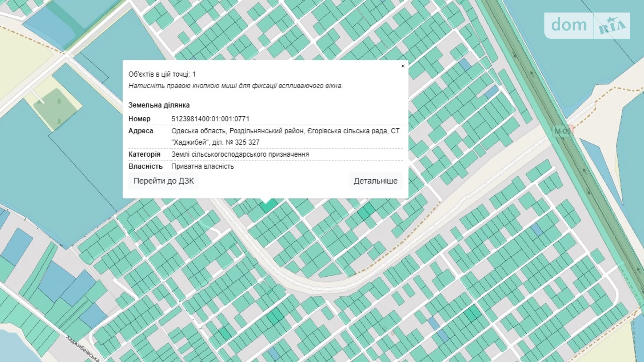Select cadastral number 5123981400:01:001:0771
The width and height of the screenshot is (644, 362).
point(210,119)
